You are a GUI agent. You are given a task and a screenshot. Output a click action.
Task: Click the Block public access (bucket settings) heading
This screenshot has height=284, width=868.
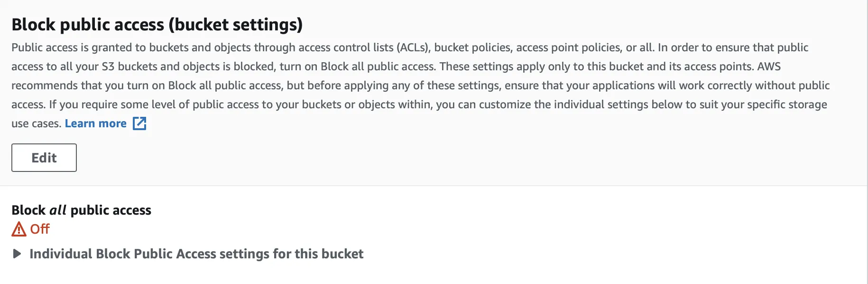(x=157, y=25)
